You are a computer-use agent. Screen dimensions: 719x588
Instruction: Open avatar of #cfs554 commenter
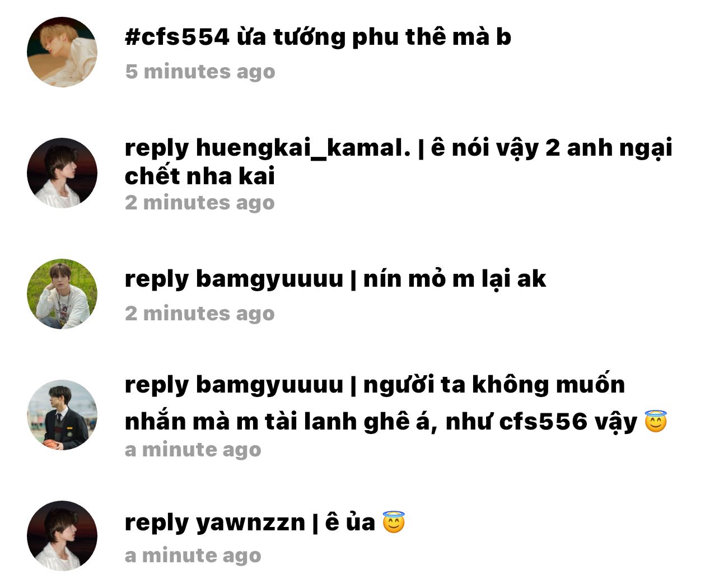point(62,52)
